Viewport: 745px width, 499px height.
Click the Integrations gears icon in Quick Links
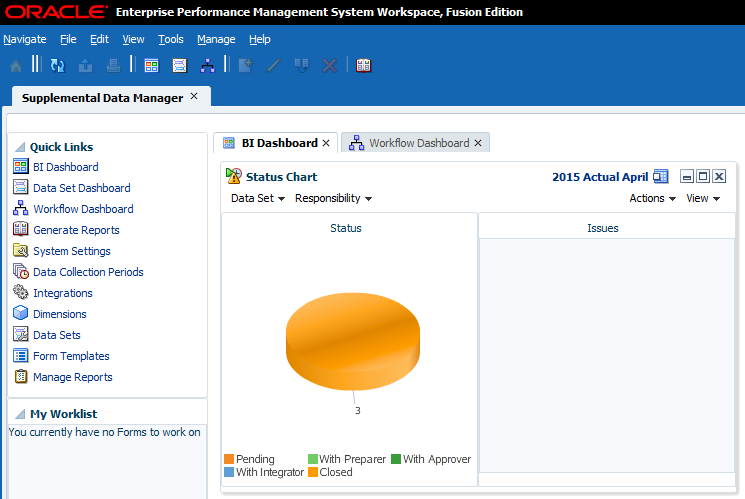[x=21, y=293]
